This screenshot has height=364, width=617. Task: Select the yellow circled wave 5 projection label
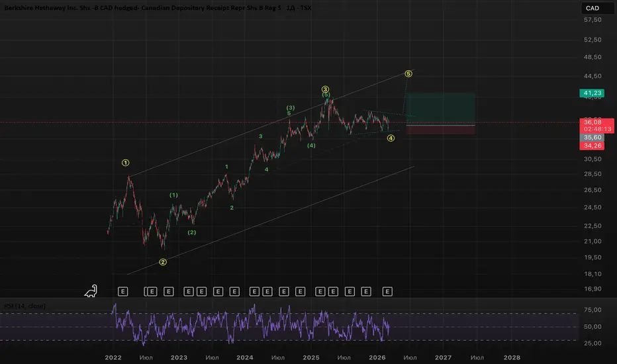tap(408, 73)
